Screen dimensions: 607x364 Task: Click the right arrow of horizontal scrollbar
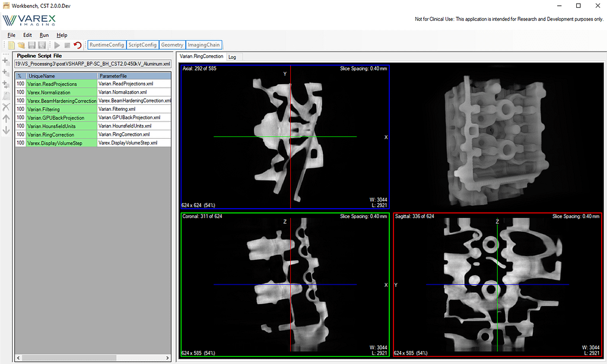point(168,357)
